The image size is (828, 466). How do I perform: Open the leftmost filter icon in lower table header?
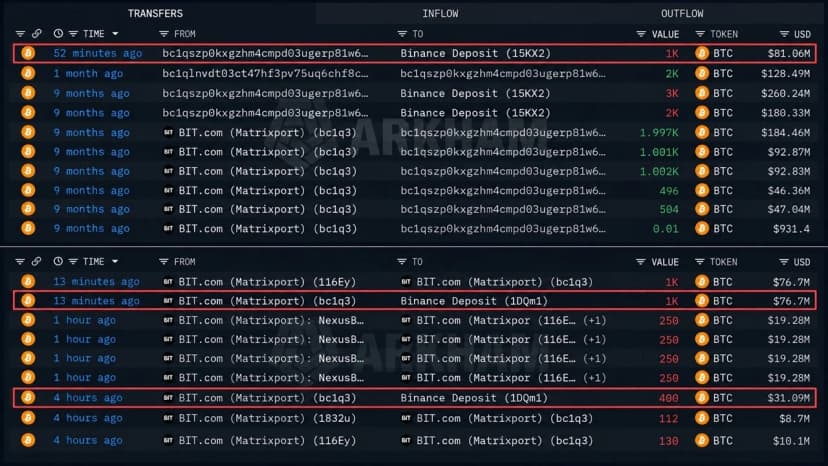(x=20, y=262)
